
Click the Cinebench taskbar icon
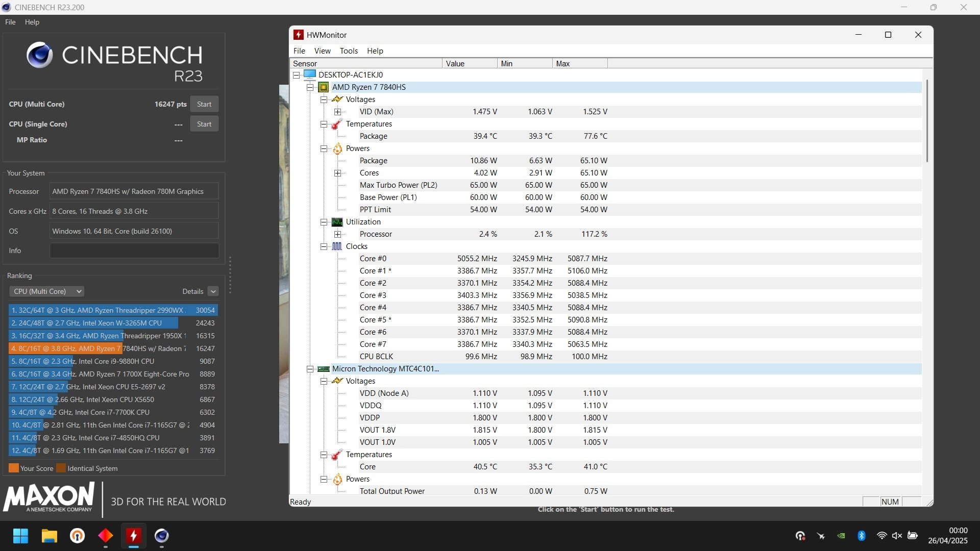click(x=162, y=536)
